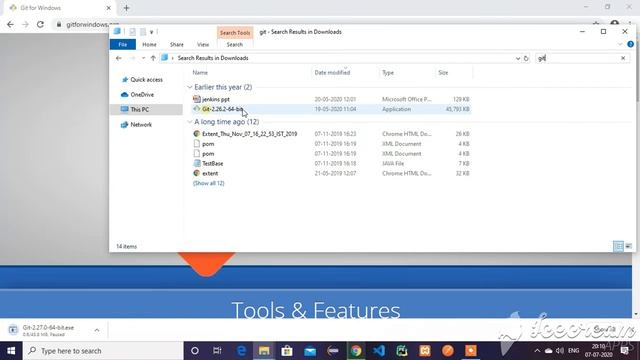Sort by Name column header
The image size is (640, 360).
(x=200, y=73)
